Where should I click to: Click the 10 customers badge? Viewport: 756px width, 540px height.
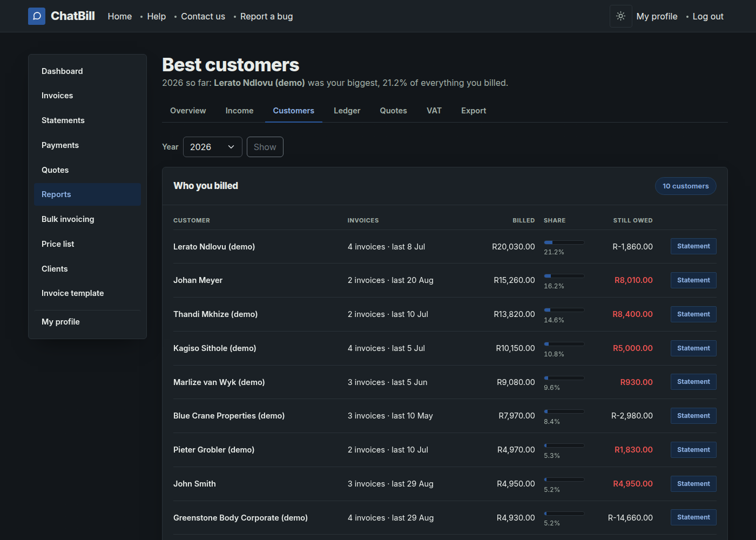click(686, 186)
